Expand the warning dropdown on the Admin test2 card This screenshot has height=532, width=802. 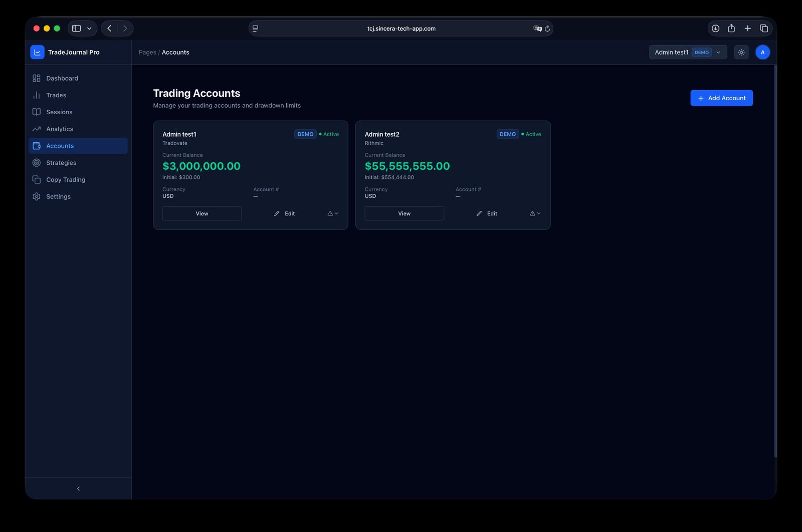[535, 213]
